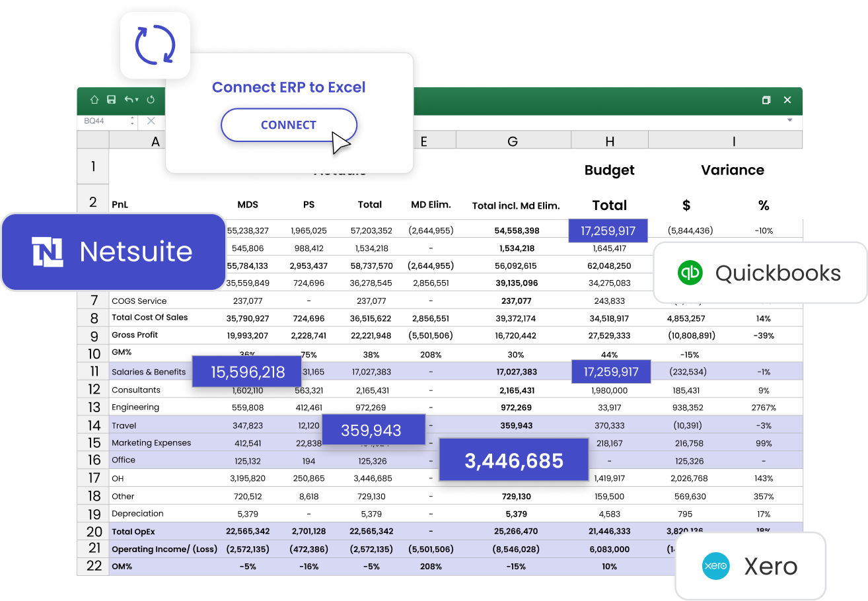Click the restore window icon
The width and height of the screenshot is (868, 601).
[x=766, y=100]
